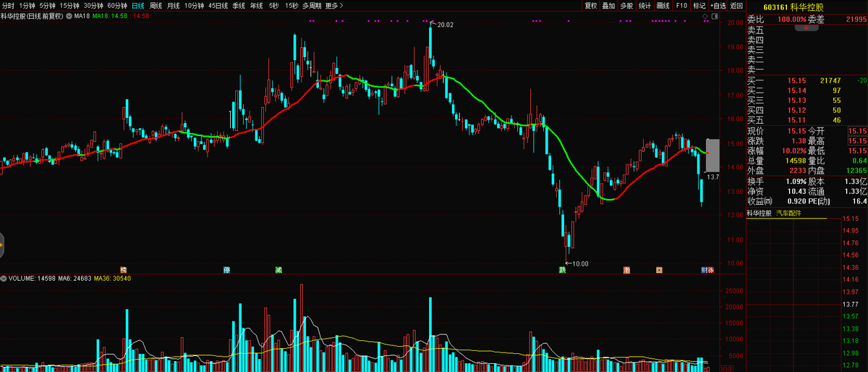Open the F10 company info
This screenshot has height=372, width=868.
point(681,5)
